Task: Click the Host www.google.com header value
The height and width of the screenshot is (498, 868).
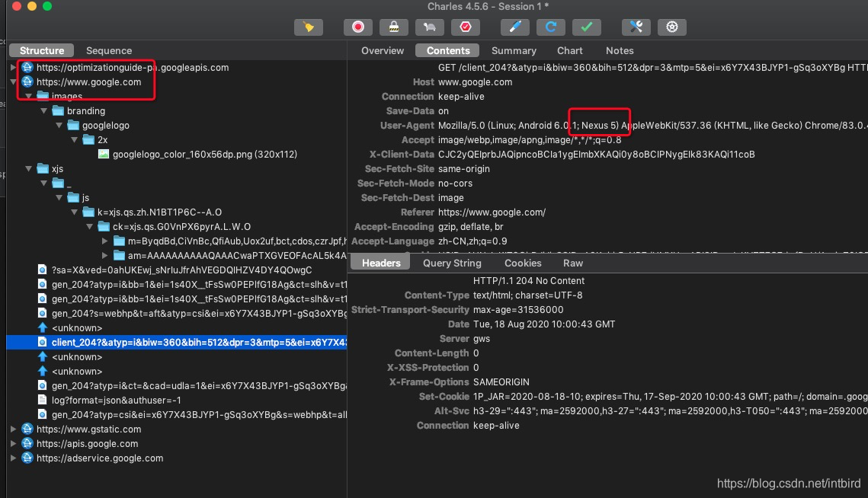Action: [475, 82]
